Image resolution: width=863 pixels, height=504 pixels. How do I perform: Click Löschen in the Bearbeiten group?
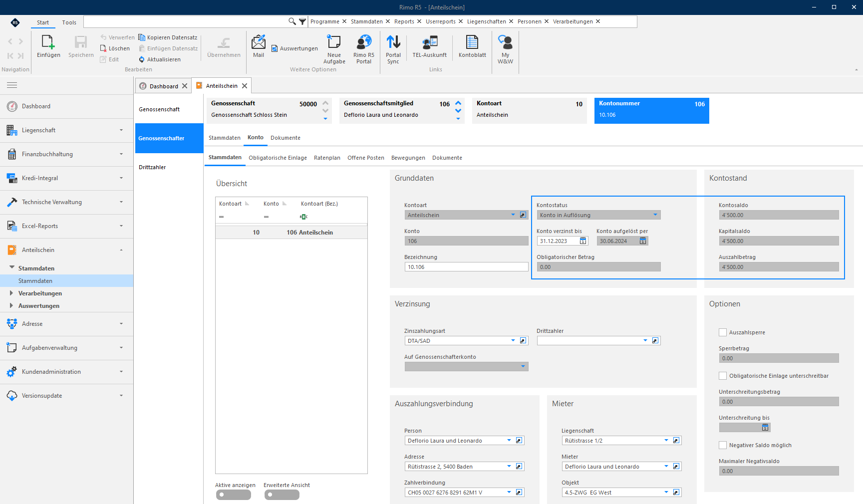coord(115,48)
